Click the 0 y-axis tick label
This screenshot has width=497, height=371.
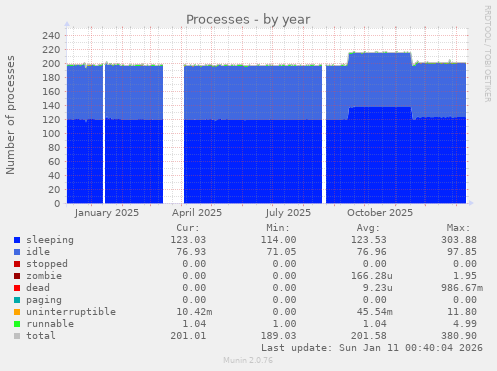pos(57,204)
